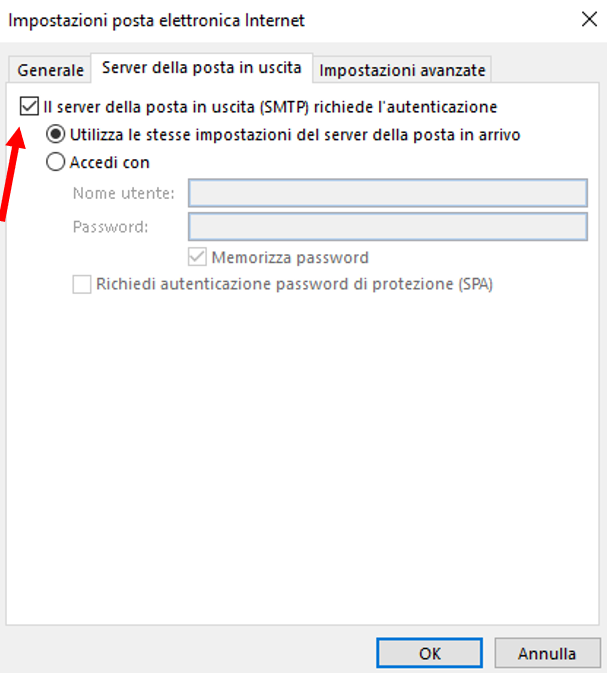Select 'Utilizza le stesse impostazioni' radio button
Viewport: 607px width, 673px height.
click(x=56, y=134)
